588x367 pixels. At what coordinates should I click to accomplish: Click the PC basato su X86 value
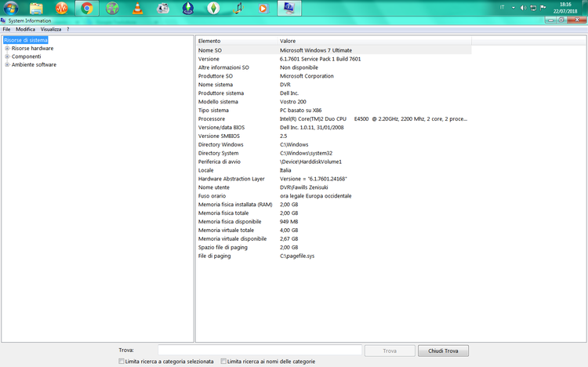[x=301, y=111]
